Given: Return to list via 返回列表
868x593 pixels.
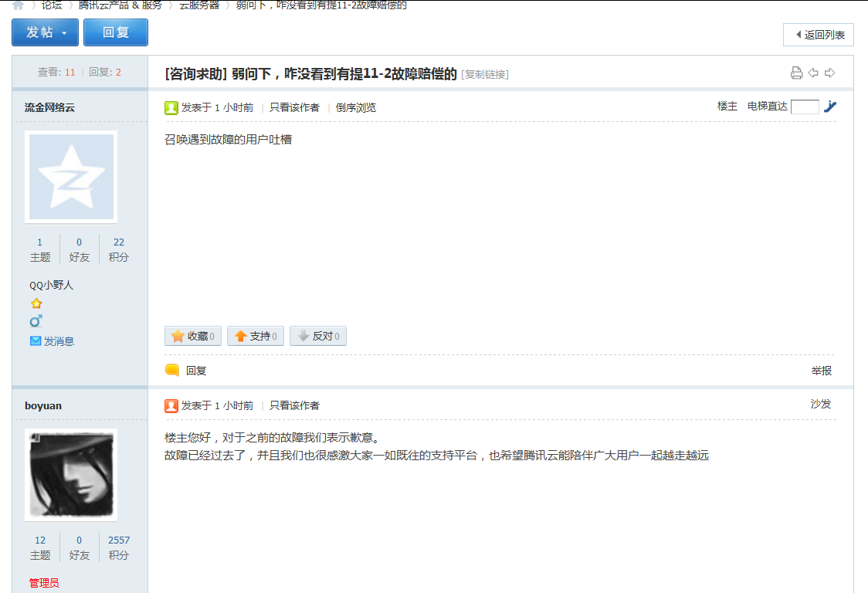Looking at the screenshot, I should [818, 35].
